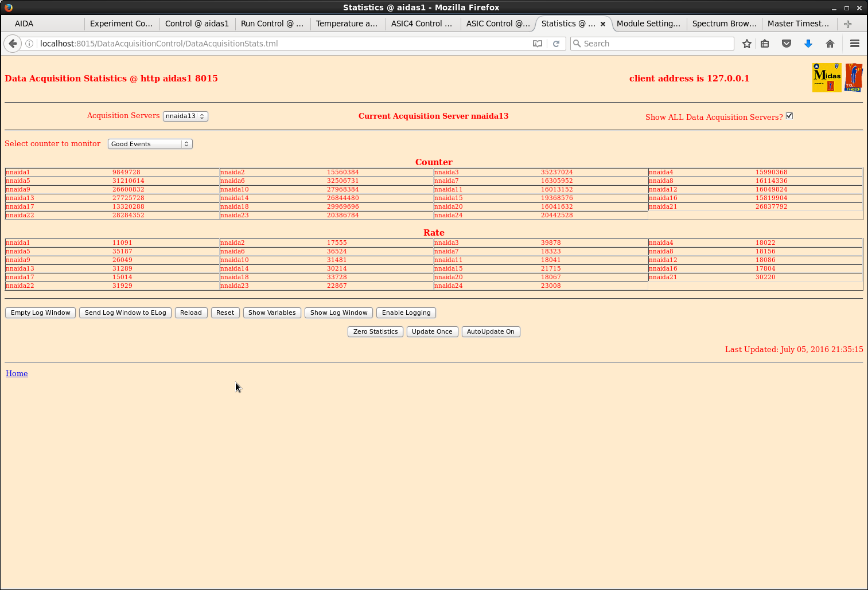868x590 pixels.
Task: Select nnaida6 rate value 36524
Action: click(337, 251)
